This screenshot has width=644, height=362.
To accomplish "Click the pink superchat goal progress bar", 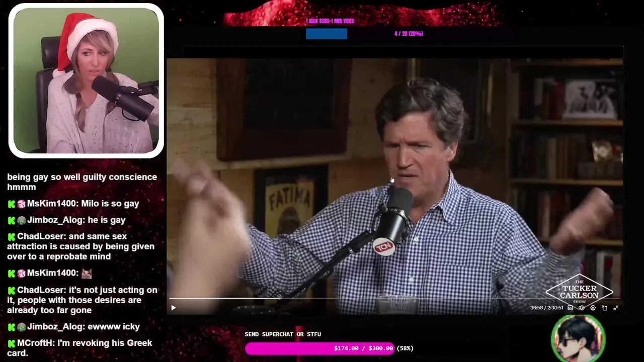I will 319,348.
